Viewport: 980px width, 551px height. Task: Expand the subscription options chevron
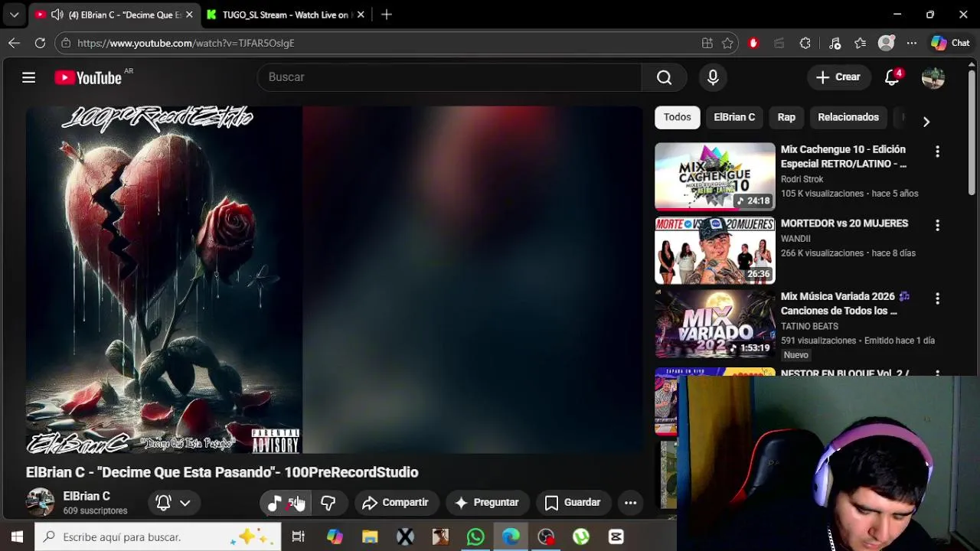[185, 503]
